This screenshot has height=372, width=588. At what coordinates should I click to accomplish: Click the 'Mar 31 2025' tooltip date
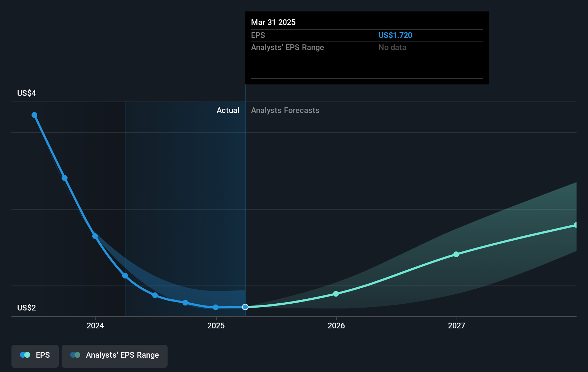[273, 22]
